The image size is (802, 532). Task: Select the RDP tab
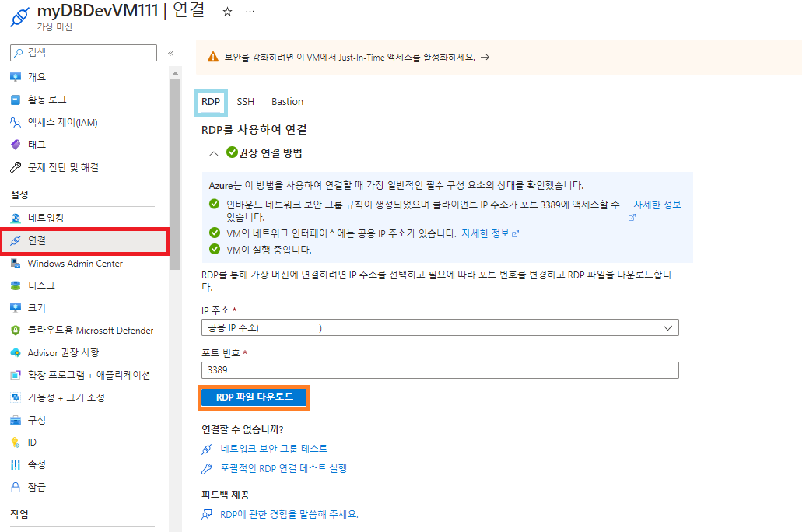[211, 102]
